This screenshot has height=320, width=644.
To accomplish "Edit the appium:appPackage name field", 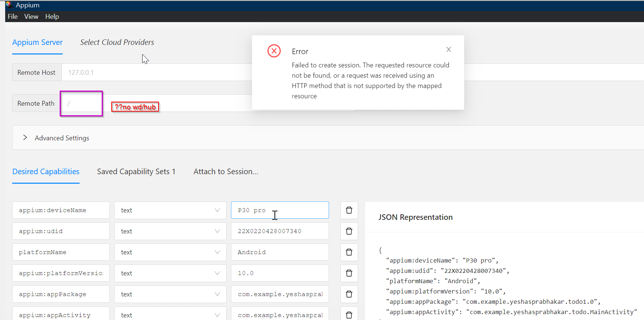I will (x=61, y=294).
